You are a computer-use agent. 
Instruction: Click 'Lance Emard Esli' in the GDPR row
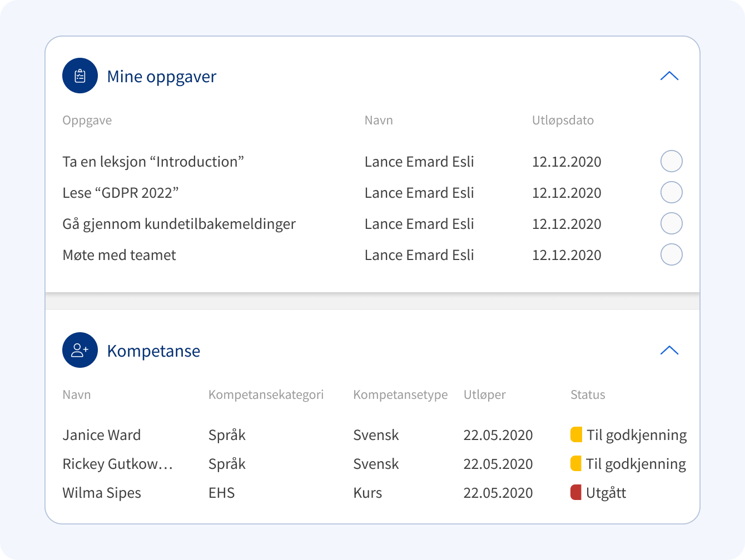[419, 193]
